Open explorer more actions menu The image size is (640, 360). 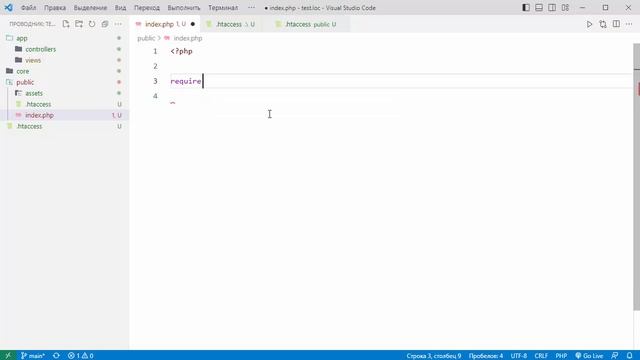click(x=118, y=24)
